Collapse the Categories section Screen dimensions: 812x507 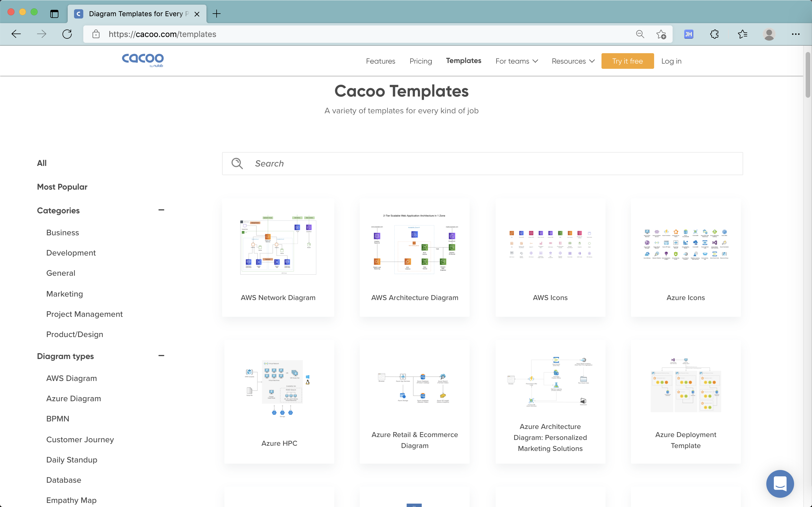[161, 210]
